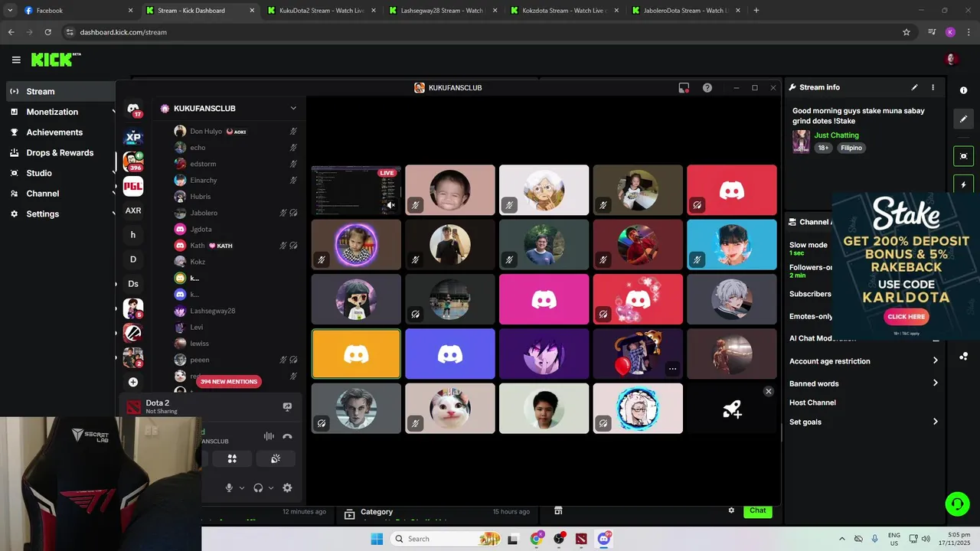Screen dimensions: 980x551
Task: Toggle Discord microphone mute
Action: 228,487
